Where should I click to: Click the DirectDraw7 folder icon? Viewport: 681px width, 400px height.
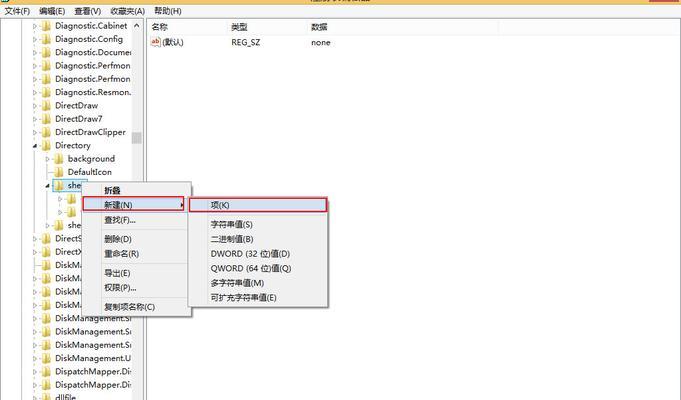pos(46,119)
